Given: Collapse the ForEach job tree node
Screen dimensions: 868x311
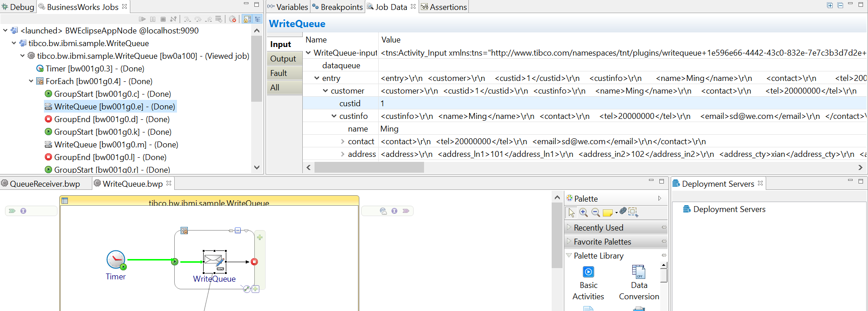Looking at the screenshot, I should pyautogui.click(x=31, y=81).
